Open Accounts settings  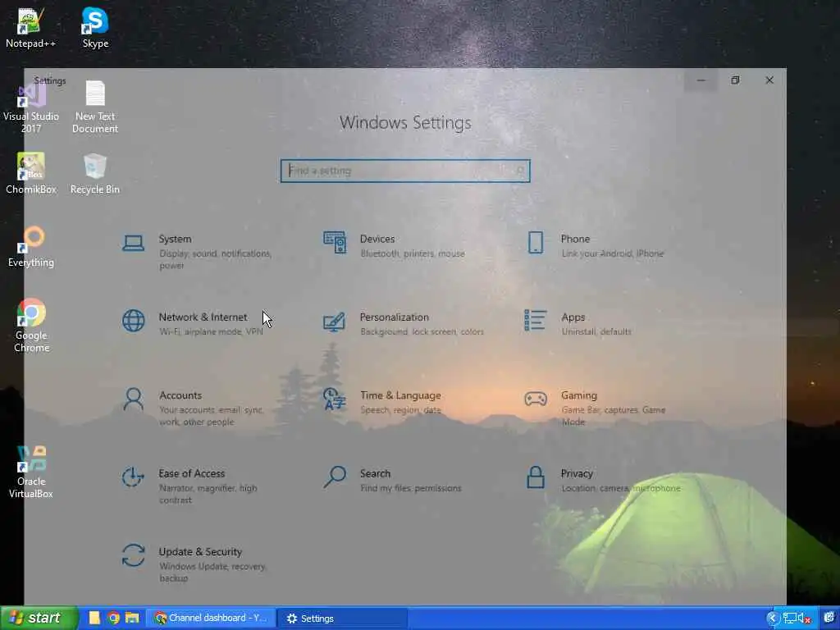pos(194,408)
